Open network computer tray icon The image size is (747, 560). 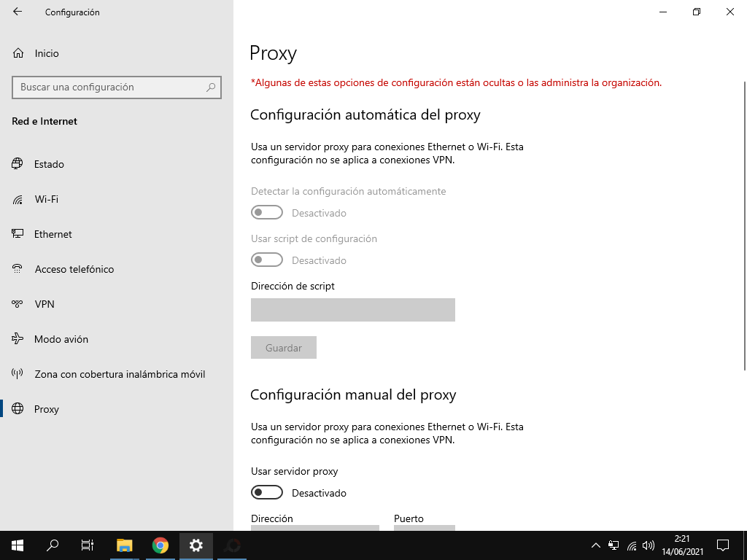pos(614,545)
